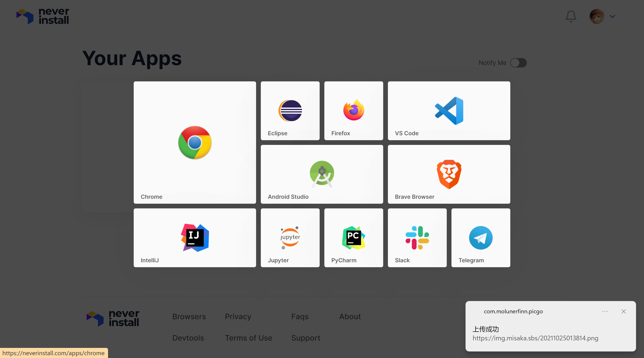The height and width of the screenshot is (358, 644).
Task: Open the PyCharm app icon
Action: (x=354, y=238)
